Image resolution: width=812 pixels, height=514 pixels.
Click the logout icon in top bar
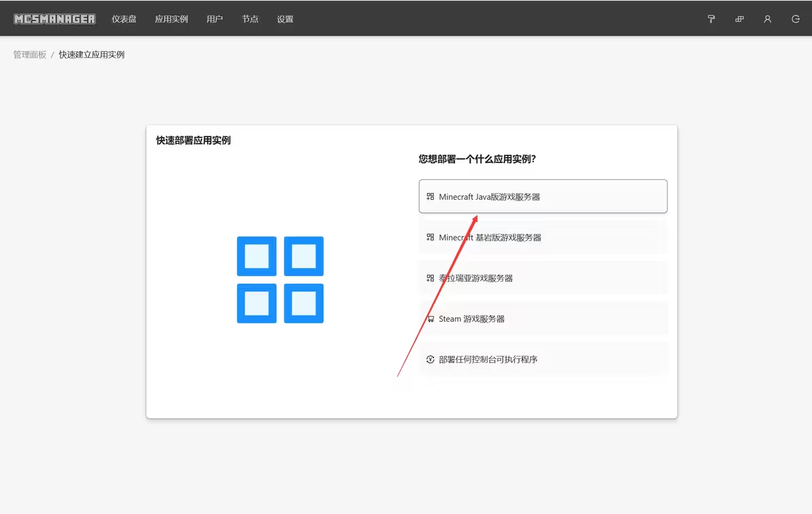(796, 19)
